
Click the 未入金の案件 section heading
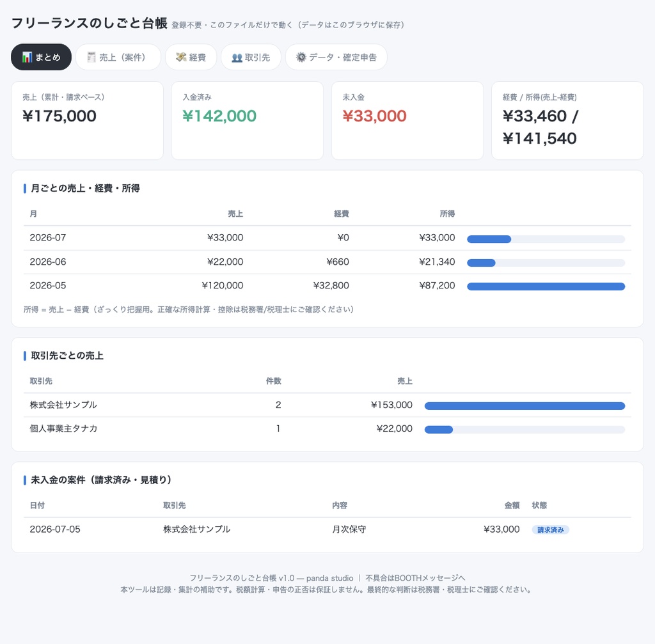pos(101,480)
